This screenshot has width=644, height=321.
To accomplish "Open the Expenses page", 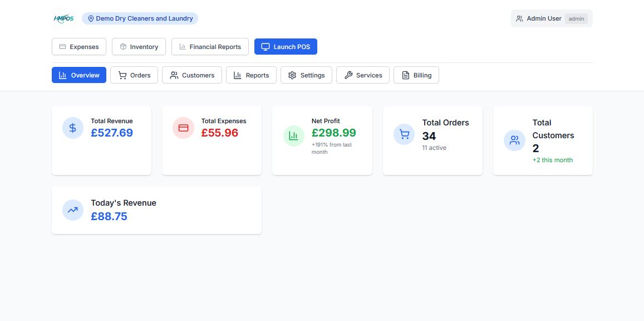I will pyautogui.click(x=79, y=46).
